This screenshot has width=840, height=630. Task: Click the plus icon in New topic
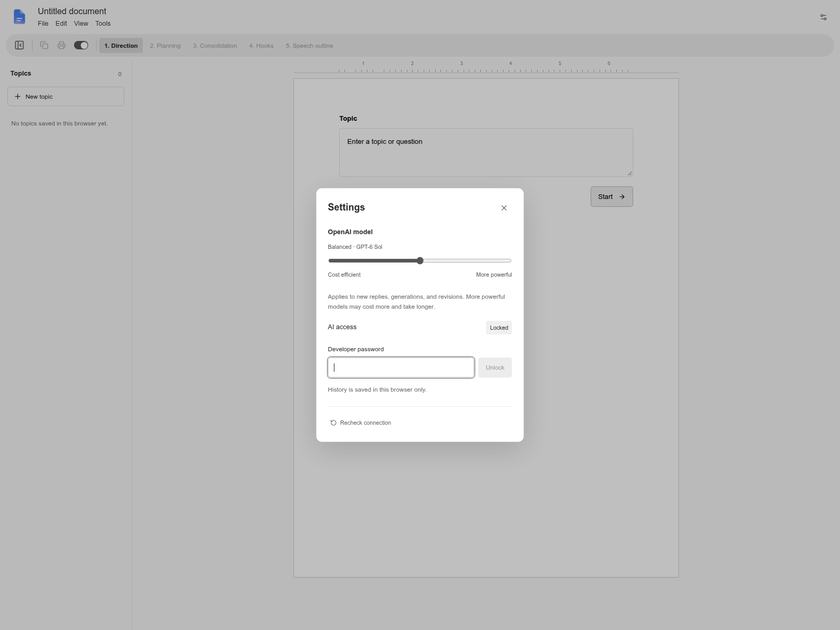tap(18, 97)
